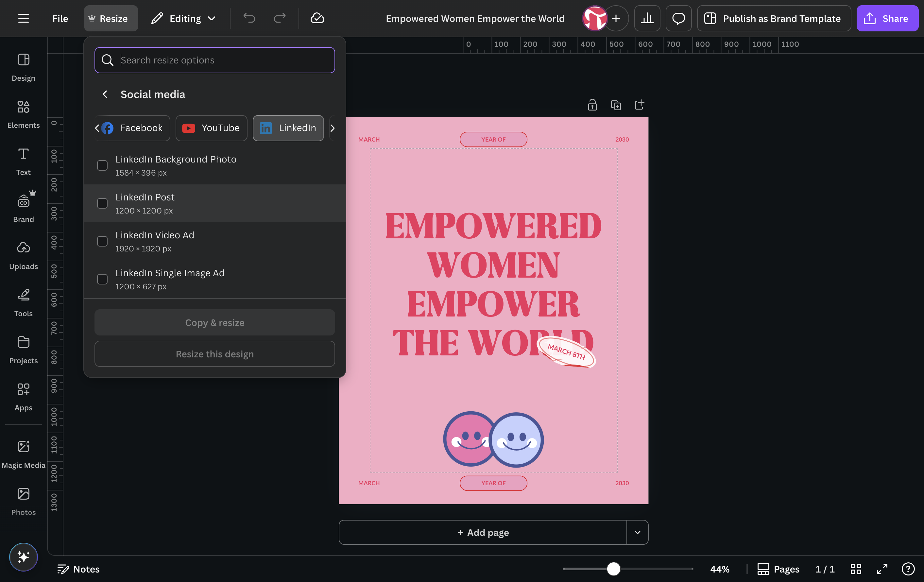Viewport: 924px width, 582px height.
Task: Lock the page with the padlock icon
Action: pyautogui.click(x=592, y=105)
